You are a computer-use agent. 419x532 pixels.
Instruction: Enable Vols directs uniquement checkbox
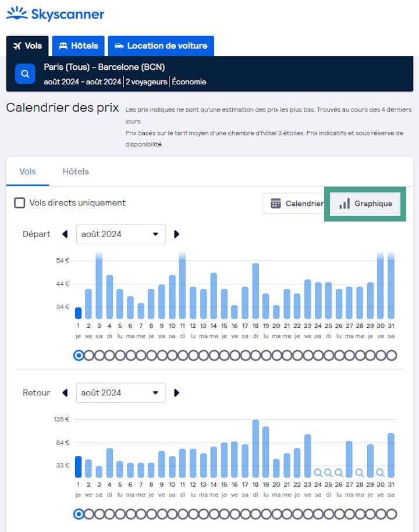[x=20, y=203]
